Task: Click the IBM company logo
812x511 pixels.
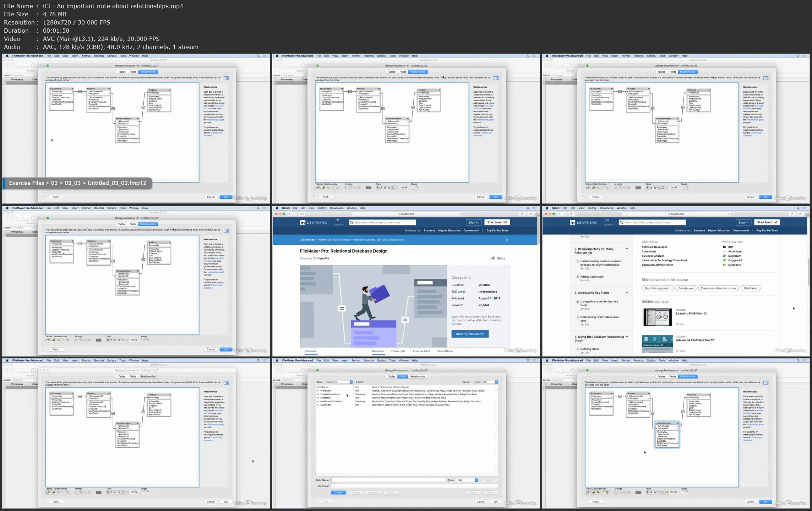Action: (724, 247)
